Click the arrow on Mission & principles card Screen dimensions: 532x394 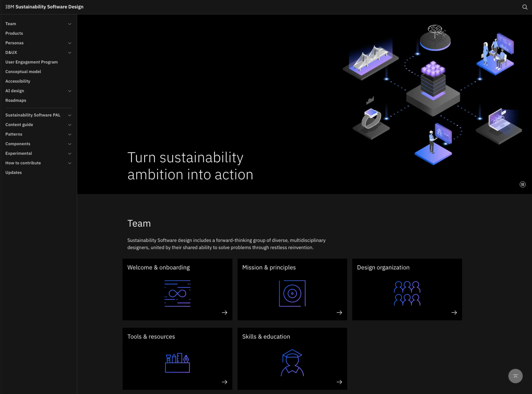pos(339,312)
